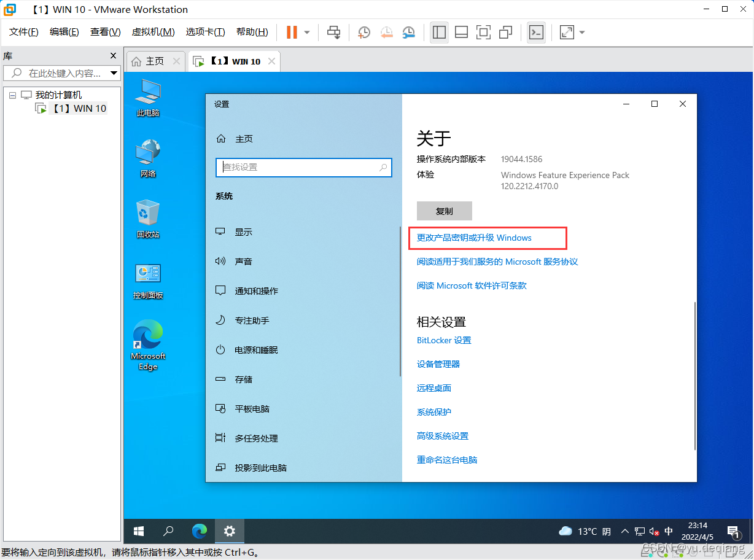The width and height of the screenshot is (754, 560).
Task: Collapse the 我的计算机 tree node
Action: [12, 95]
